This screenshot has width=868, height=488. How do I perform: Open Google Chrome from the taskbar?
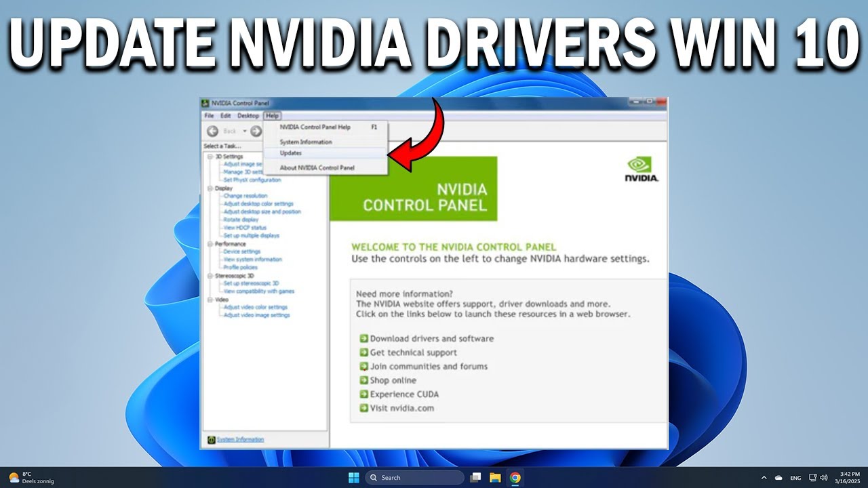[x=515, y=477]
